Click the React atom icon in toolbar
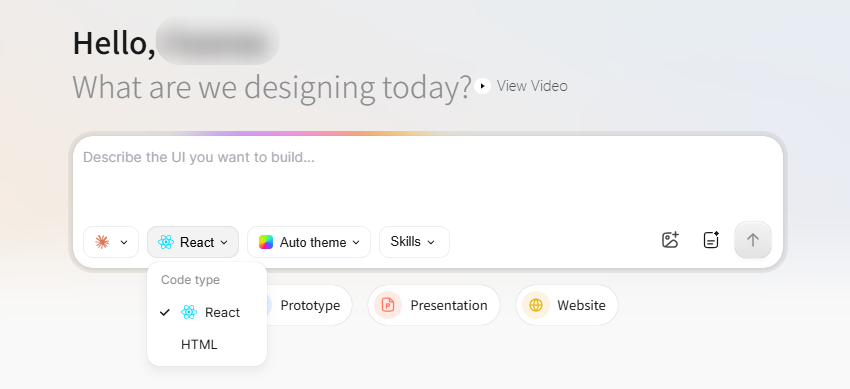The height and width of the screenshot is (389, 850). tap(166, 242)
